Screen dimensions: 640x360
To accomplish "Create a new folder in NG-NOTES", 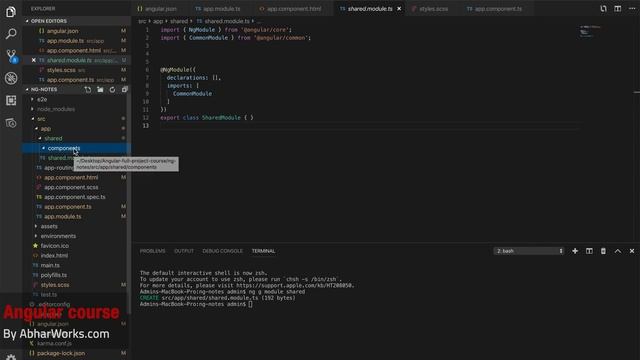I will pyautogui.click(x=100, y=89).
